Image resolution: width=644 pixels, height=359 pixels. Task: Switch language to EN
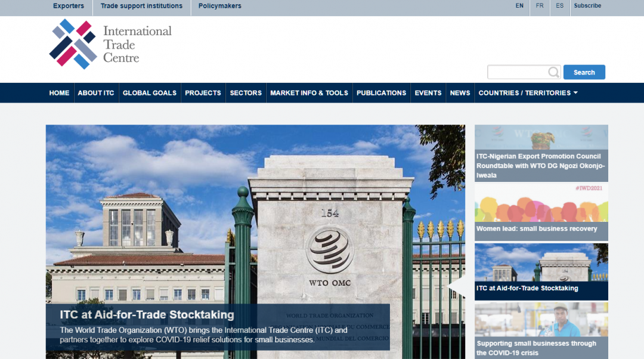[519, 6]
